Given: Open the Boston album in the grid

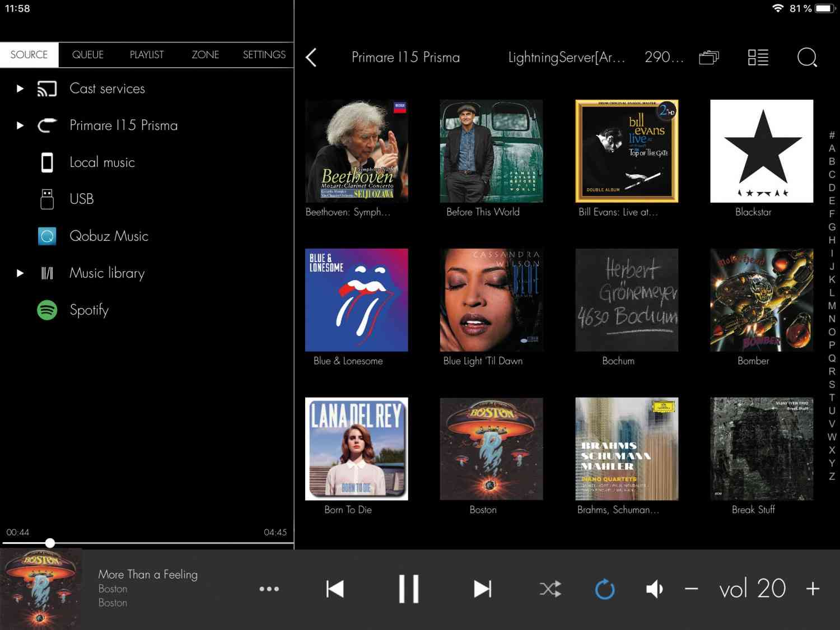Looking at the screenshot, I should tap(492, 449).
